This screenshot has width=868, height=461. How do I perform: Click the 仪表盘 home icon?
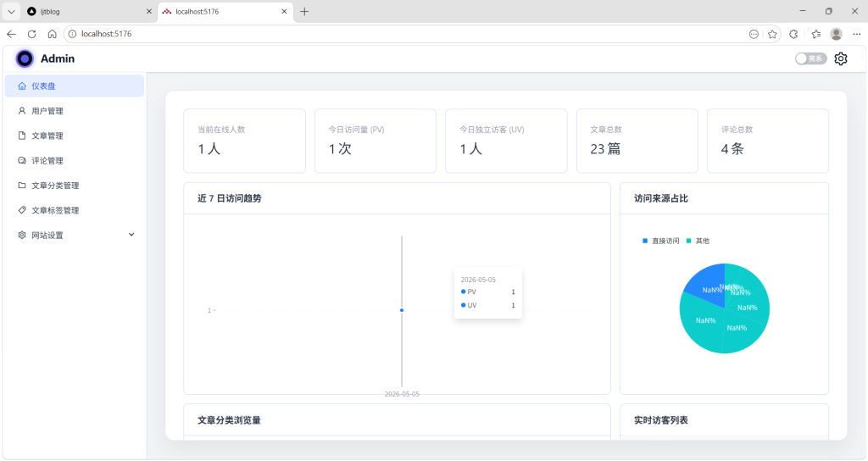[x=21, y=86]
